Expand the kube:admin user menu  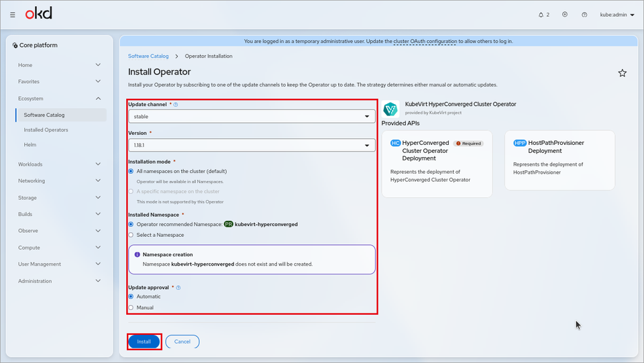617,15
